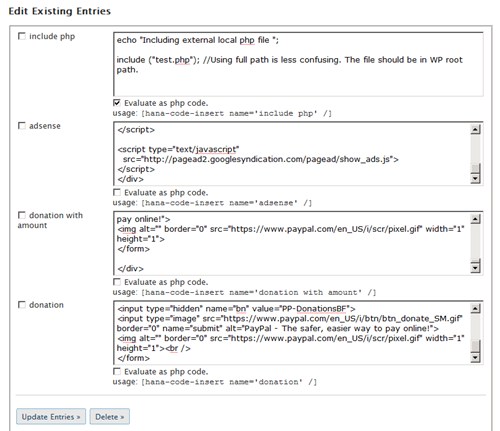Check the 'donation with amount' entry checkbox
The image size is (500, 431).
click(22, 215)
